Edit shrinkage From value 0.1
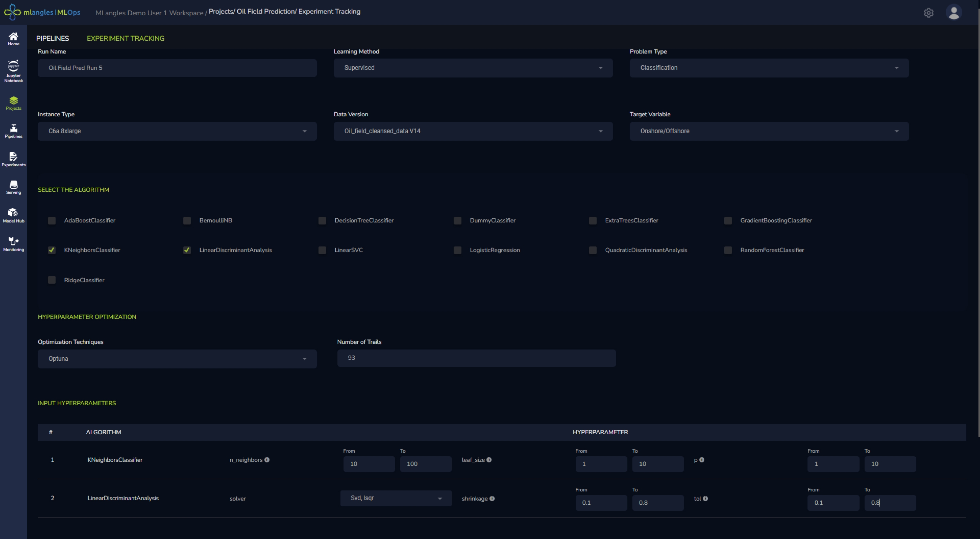Viewport: 980px width, 539px height. pos(601,503)
